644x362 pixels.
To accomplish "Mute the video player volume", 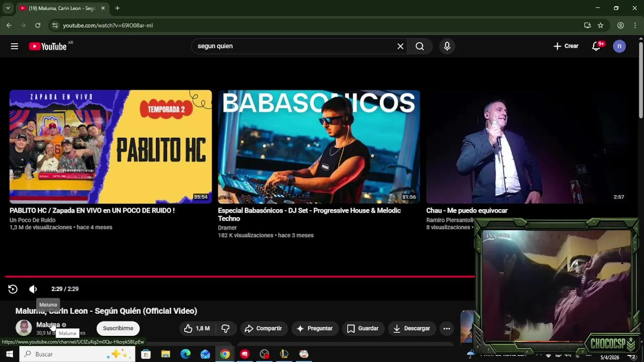I will tap(33, 289).
